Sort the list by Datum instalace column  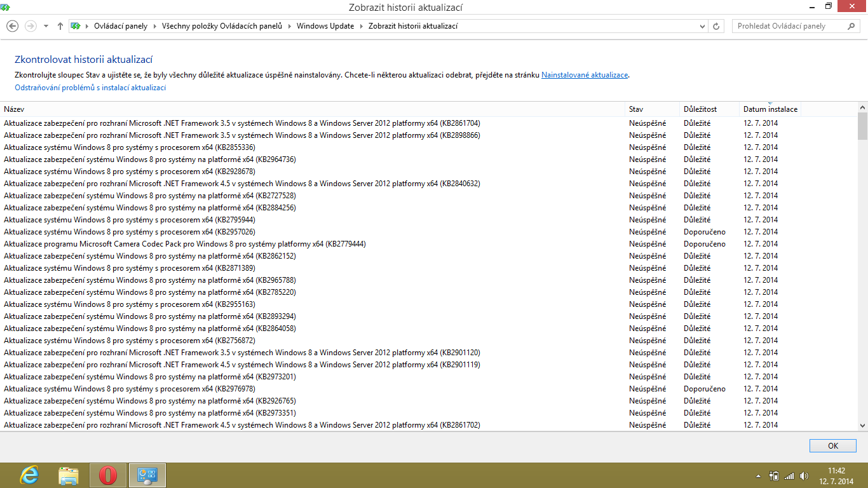tap(770, 109)
